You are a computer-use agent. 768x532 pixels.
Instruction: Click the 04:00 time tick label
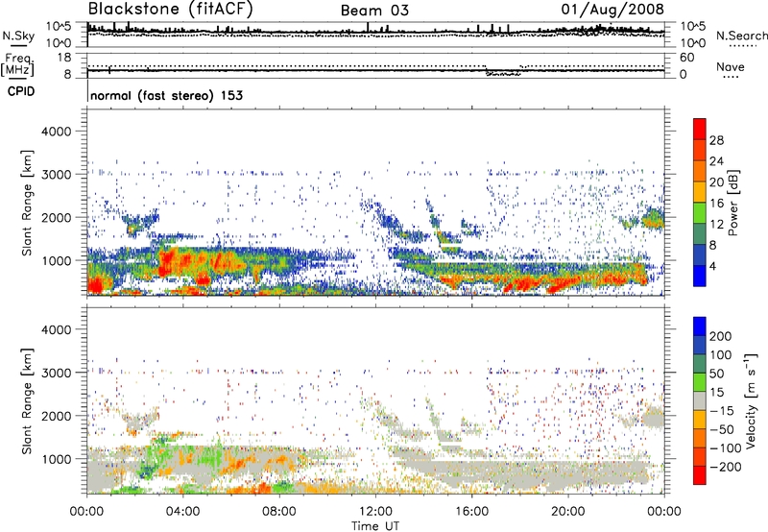pyautogui.click(x=182, y=512)
